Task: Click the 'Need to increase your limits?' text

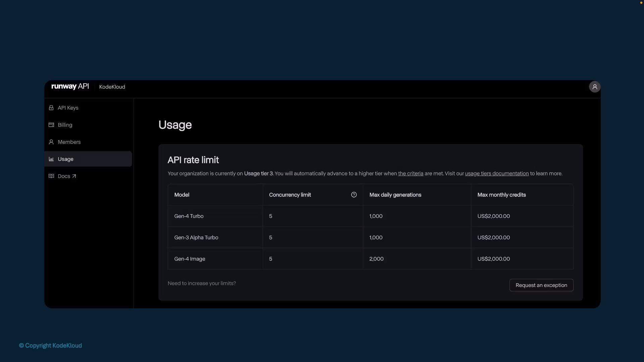Action: [x=202, y=283]
